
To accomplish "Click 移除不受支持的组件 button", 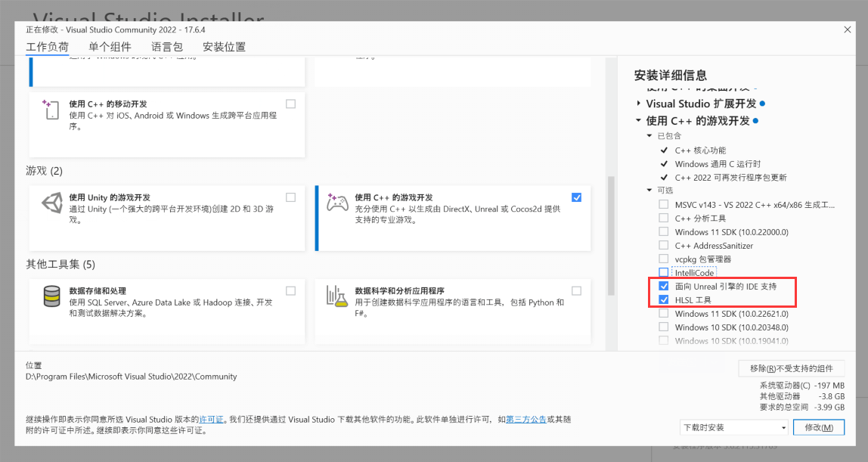I will coord(792,368).
